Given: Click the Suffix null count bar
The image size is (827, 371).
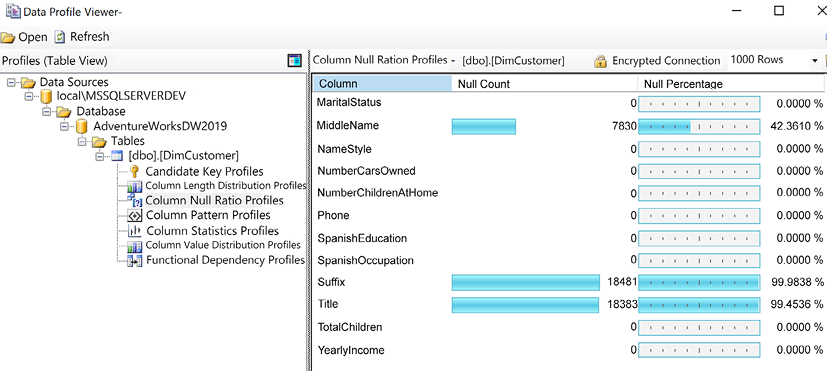Looking at the screenshot, I should coord(526,282).
